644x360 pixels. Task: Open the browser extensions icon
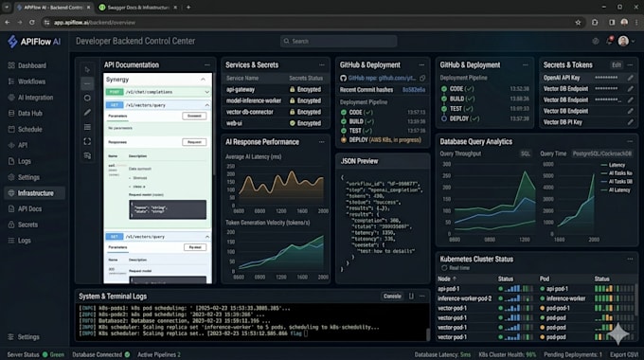595,22
